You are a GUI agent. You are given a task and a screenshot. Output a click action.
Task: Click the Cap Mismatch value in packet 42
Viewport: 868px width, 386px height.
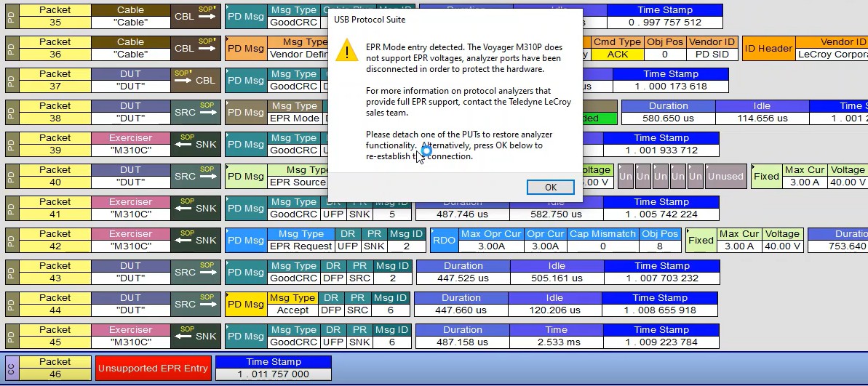pyautogui.click(x=602, y=246)
